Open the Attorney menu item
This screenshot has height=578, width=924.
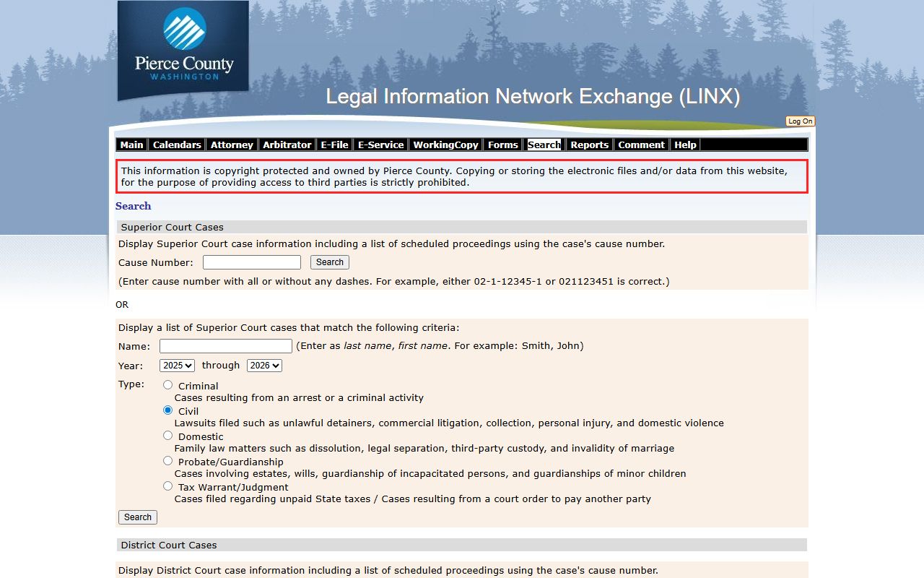232,144
